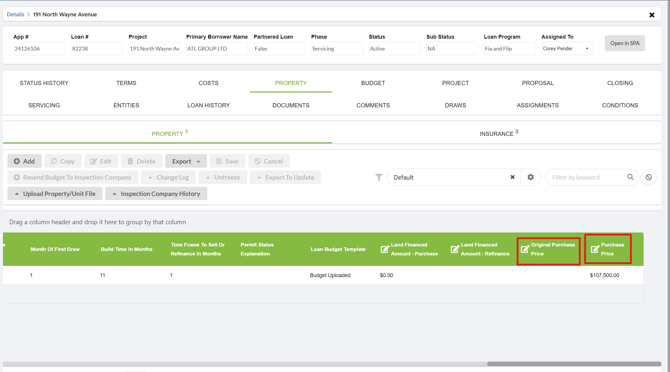
Task: Clear the Default view with x icon
Action: point(512,177)
